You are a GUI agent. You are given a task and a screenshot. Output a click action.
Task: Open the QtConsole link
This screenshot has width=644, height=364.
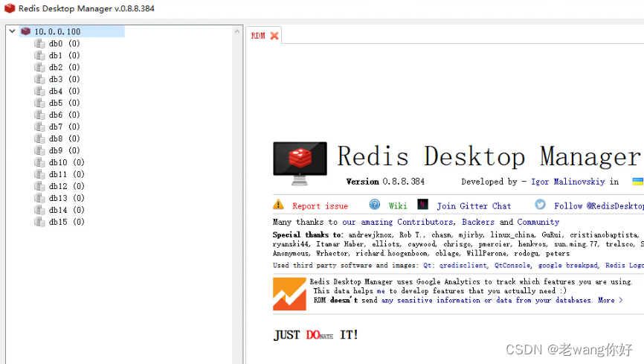(x=512, y=266)
